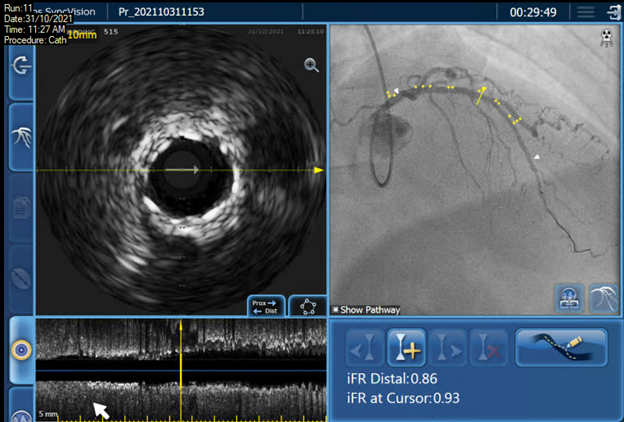Click the 'iFR at Cursor:0.93' reading
624x422 pixels.
pyautogui.click(x=403, y=398)
